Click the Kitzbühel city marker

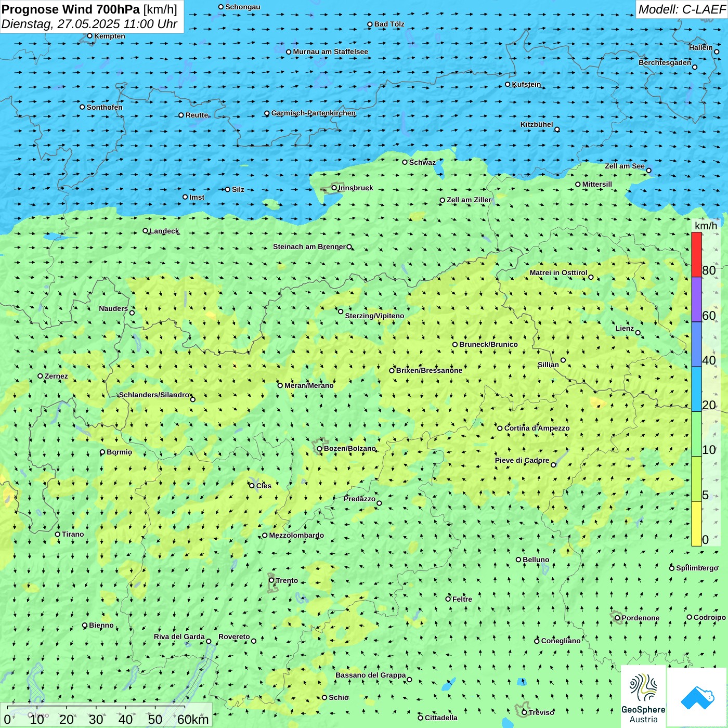point(557,129)
